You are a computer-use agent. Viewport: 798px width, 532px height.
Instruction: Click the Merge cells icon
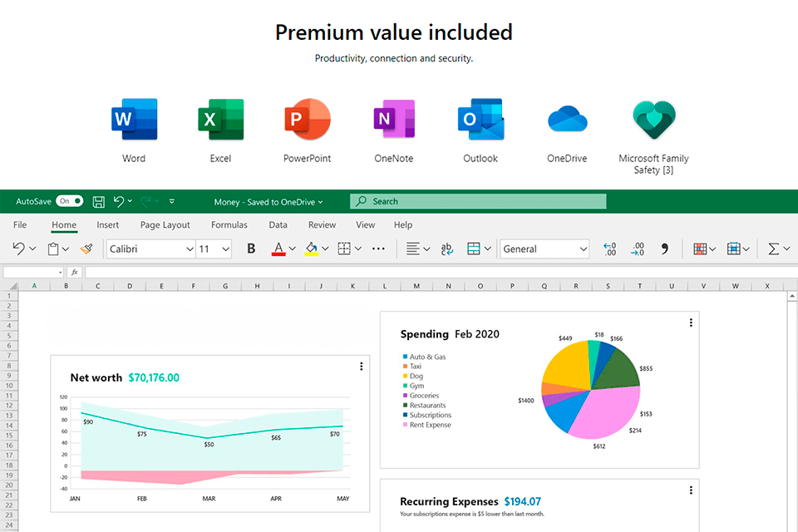(473, 249)
